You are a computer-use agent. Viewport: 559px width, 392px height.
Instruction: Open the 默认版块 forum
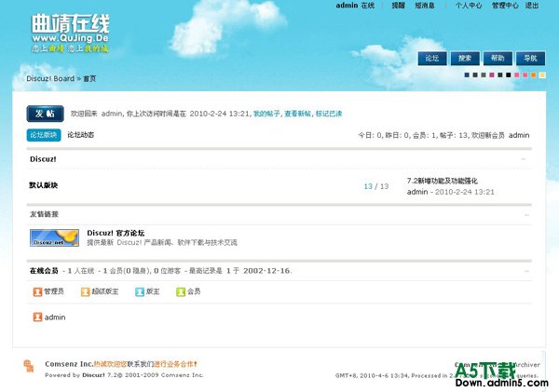point(43,185)
